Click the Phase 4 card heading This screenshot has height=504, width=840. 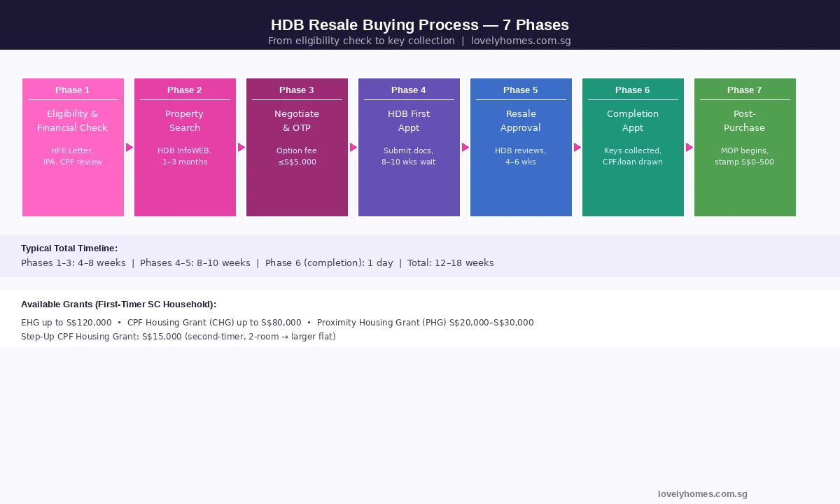coord(409,90)
